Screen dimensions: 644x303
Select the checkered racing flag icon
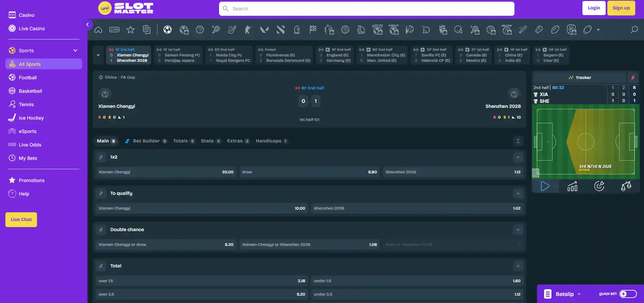pos(313,30)
